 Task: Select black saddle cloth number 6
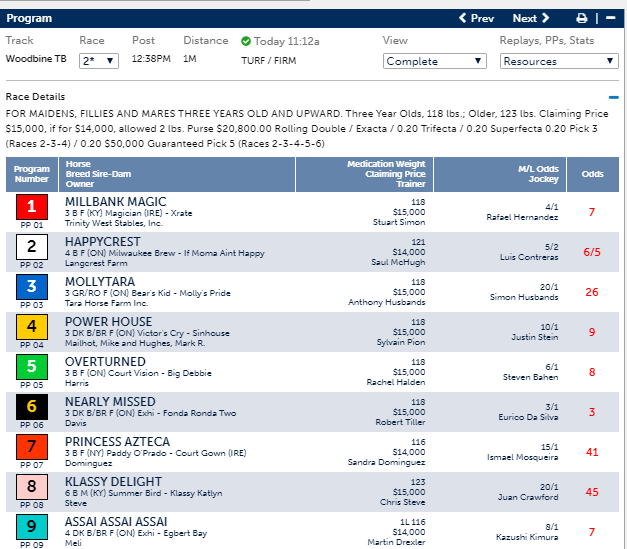click(32, 407)
